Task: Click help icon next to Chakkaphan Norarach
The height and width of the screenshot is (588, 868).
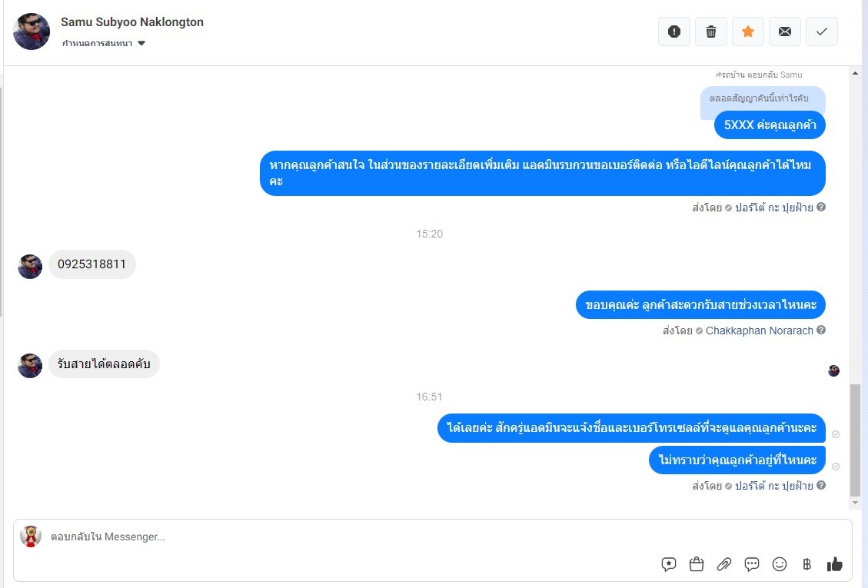Action: tap(821, 330)
